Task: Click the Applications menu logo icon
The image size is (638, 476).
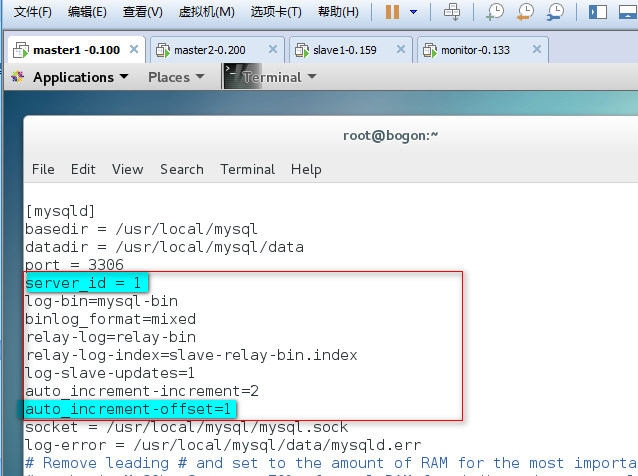Action: pos(18,76)
